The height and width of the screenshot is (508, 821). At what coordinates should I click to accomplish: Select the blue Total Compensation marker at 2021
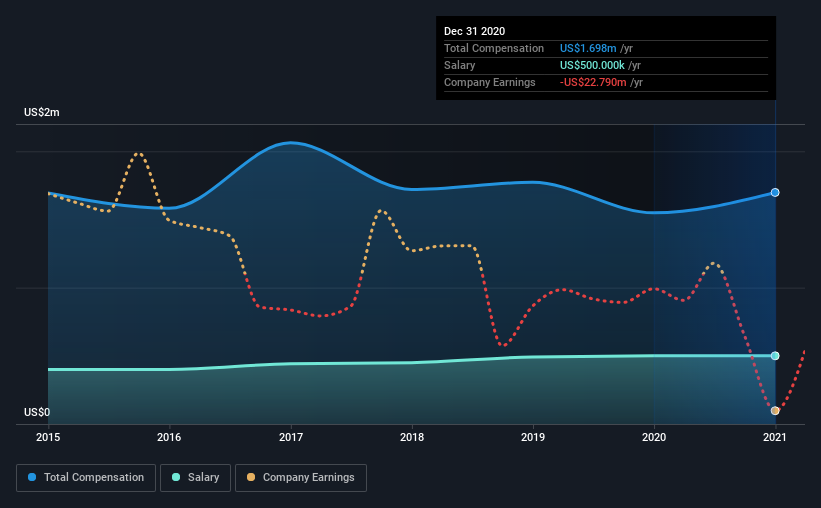[775, 193]
